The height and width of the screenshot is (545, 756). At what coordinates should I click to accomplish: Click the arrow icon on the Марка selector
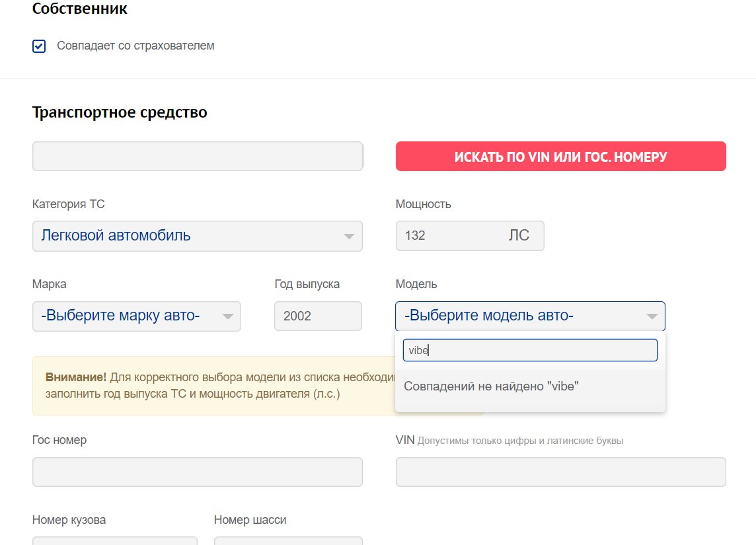(228, 316)
